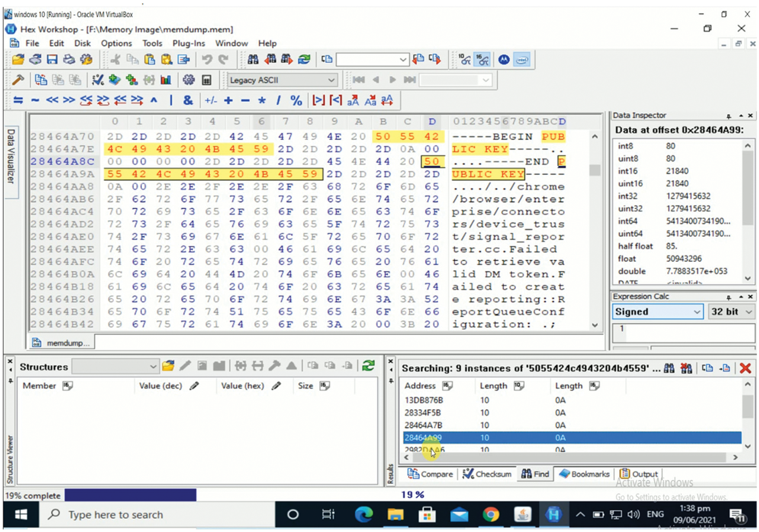Expand the Signed dropdown in Expression Calc
Image resolution: width=759 pixels, height=532 pixels.
[x=696, y=312]
